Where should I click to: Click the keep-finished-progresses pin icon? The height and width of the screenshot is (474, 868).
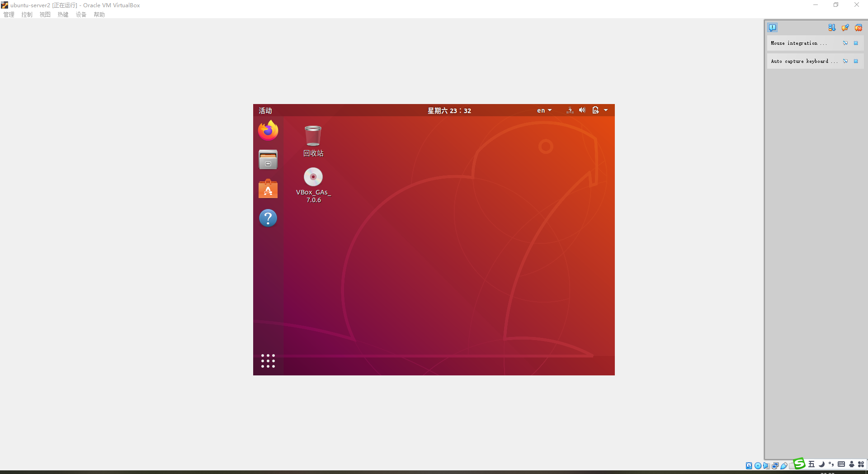point(845,28)
